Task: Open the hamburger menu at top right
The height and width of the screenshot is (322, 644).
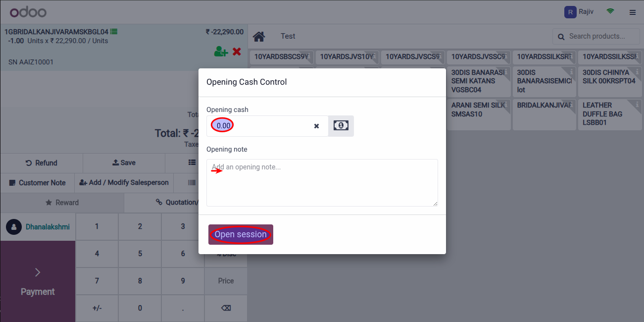Action: (633, 12)
